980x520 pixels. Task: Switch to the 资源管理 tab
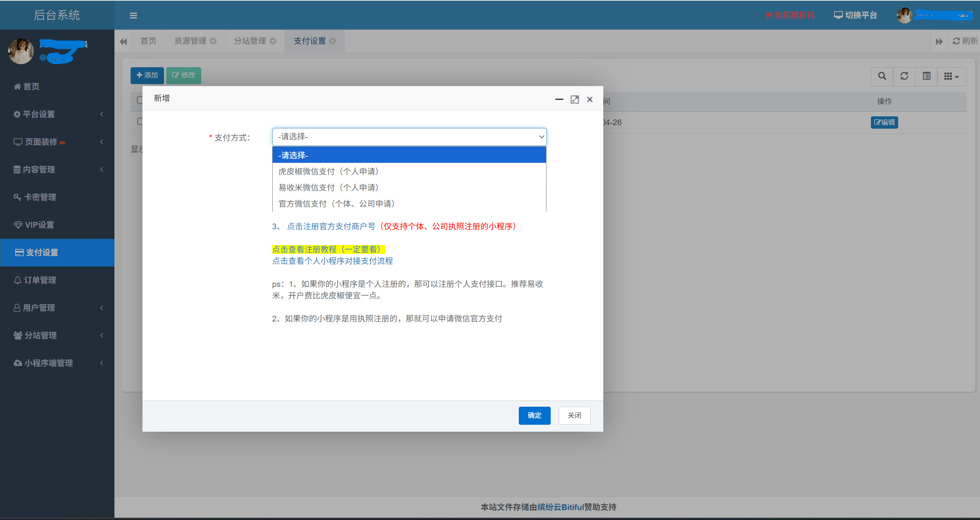click(191, 41)
